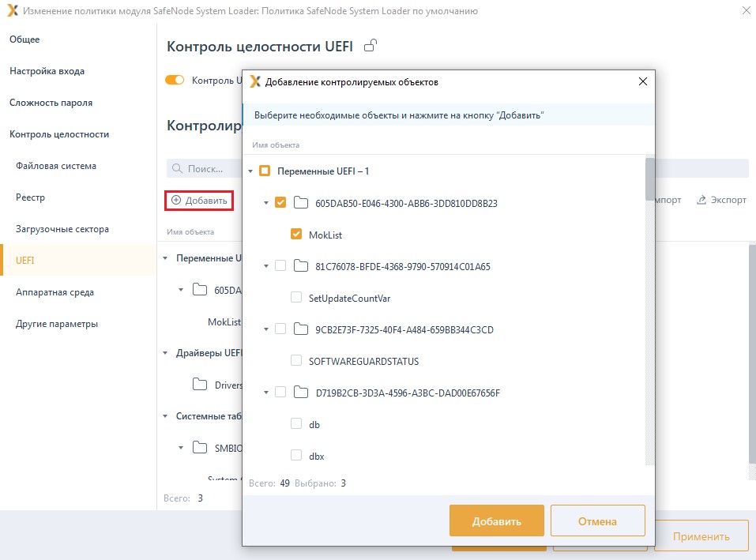Collapse the 81C76078-BFDE-4368-9790-570914C01A65 node
This screenshot has width=756, height=560.
pyautogui.click(x=266, y=266)
